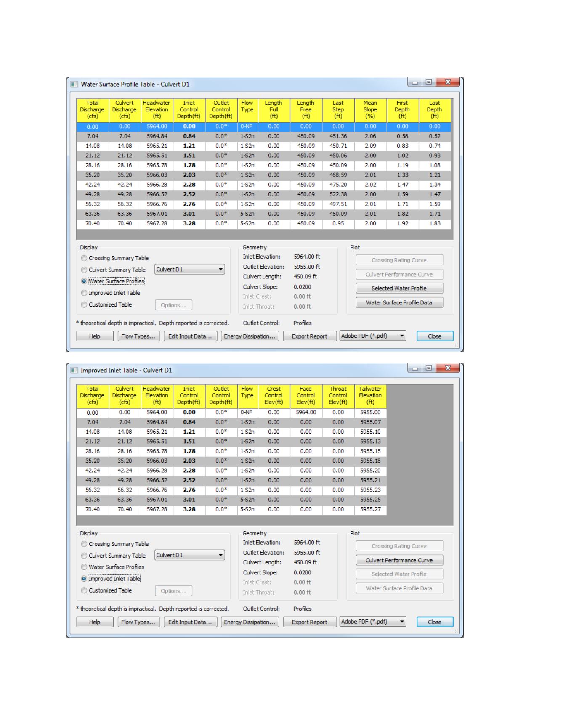The width and height of the screenshot is (563, 728).
Task: Click Options button in Improved Inlet window
Action: coord(174,591)
